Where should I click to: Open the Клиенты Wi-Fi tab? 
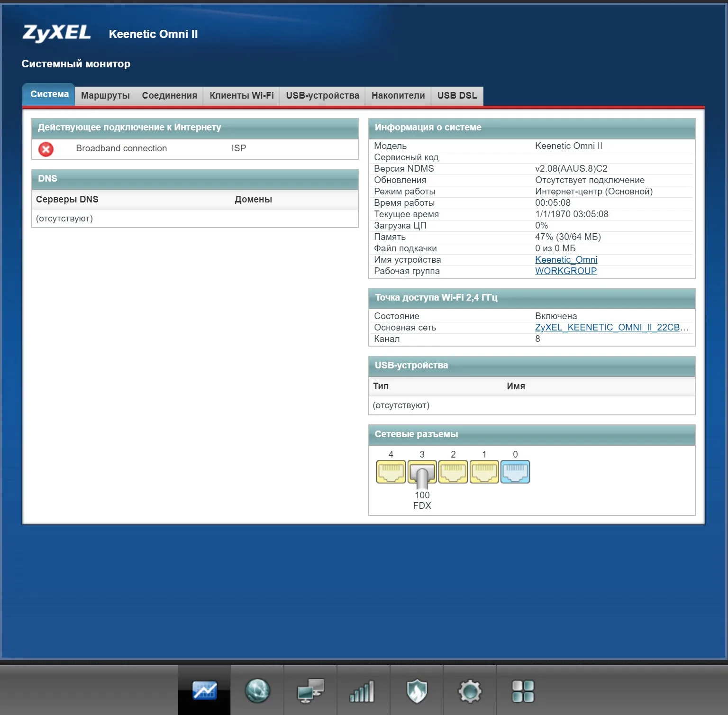click(242, 96)
